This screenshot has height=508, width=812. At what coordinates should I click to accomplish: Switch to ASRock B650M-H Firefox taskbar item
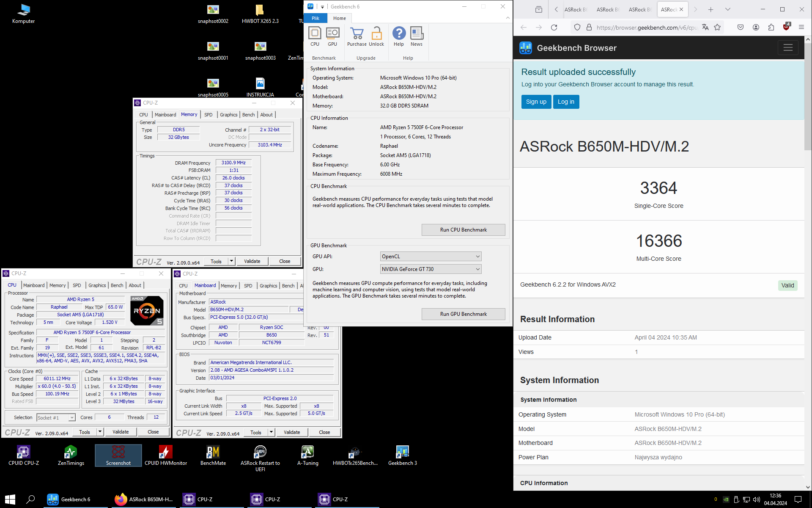(x=144, y=500)
